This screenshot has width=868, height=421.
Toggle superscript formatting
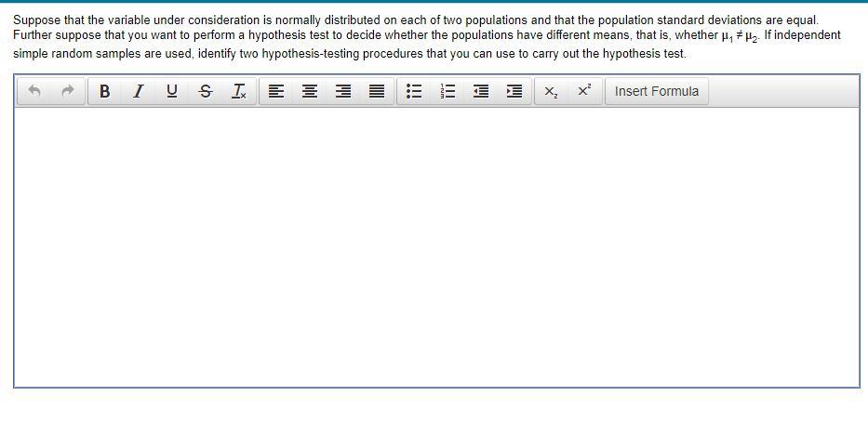click(x=584, y=91)
